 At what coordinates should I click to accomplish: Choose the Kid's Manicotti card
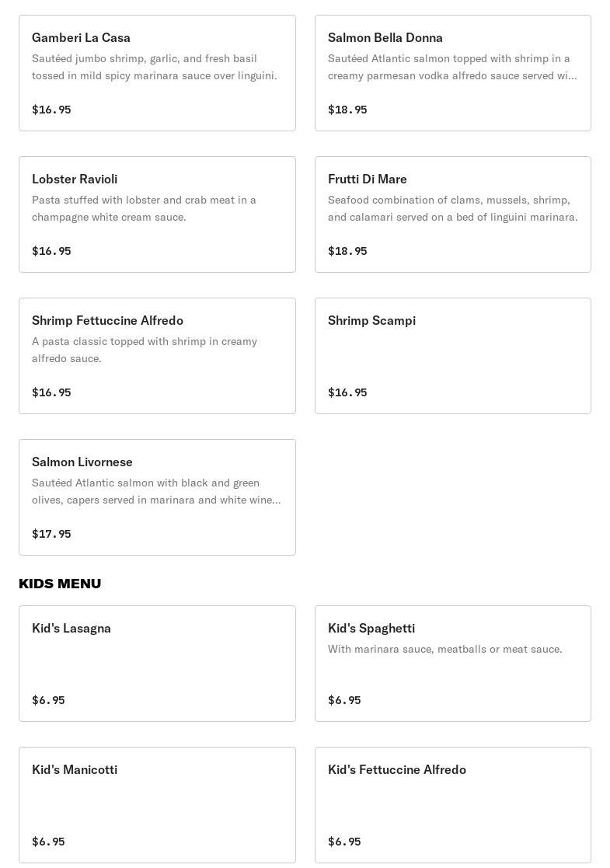click(x=157, y=805)
